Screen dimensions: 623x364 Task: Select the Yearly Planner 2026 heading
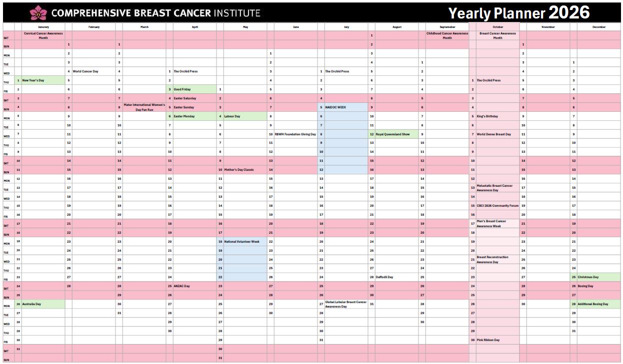pos(518,12)
